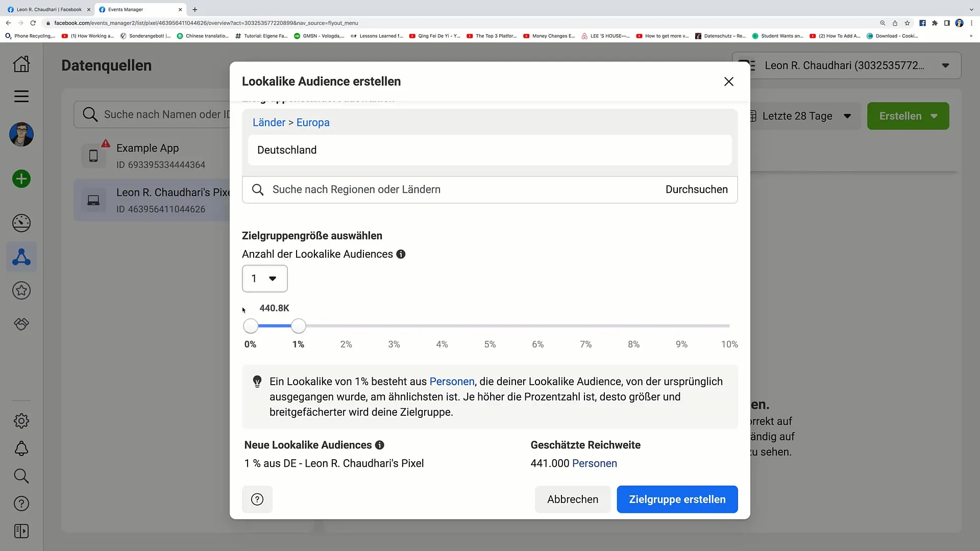
Task: Click the audience/people icon in sidebar
Action: (21, 256)
